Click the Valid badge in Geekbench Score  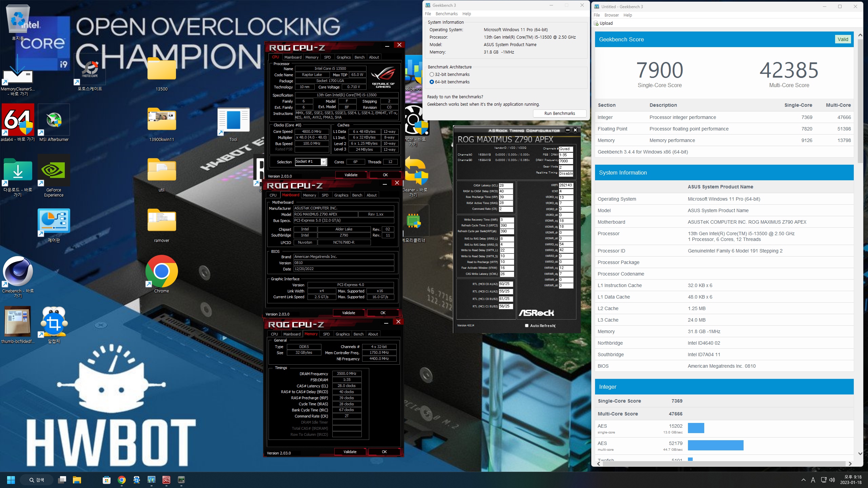coord(843,39)
